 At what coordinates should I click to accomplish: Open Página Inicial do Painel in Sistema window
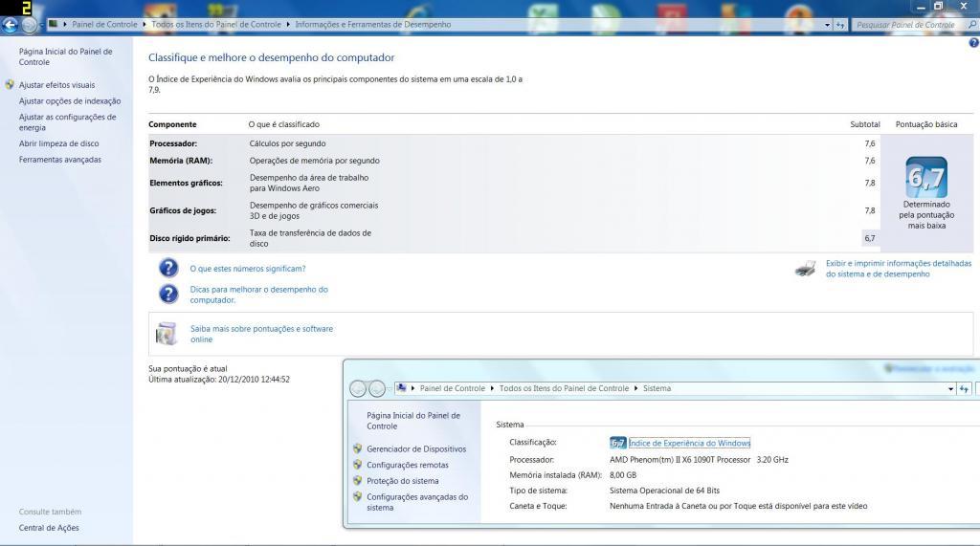click(413, 421)
